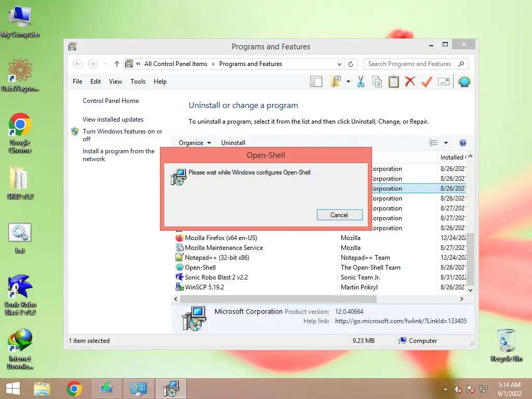The height and width of the screenshot is (399, 532).
Task: Click All Control Panel Items breadcrumb
Action: (176, 64)
